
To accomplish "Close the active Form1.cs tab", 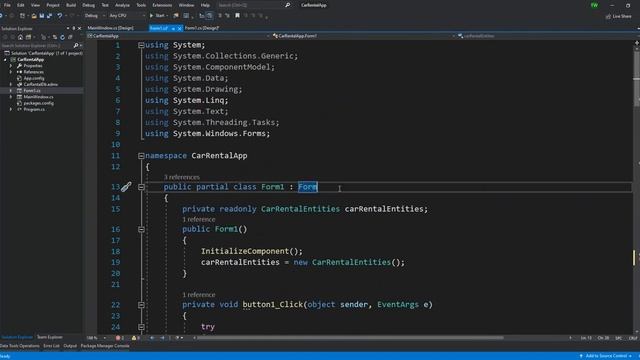I will (x=180, y=28).
